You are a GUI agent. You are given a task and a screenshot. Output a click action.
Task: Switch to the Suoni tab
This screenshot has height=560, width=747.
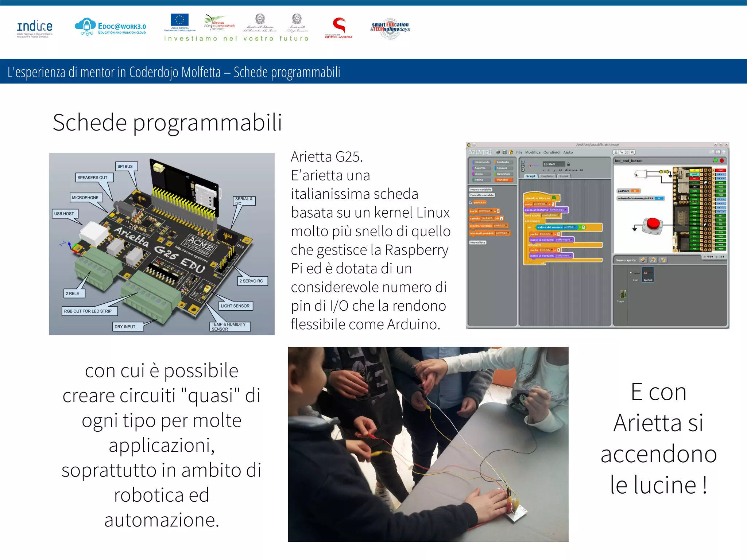point(564,176)
